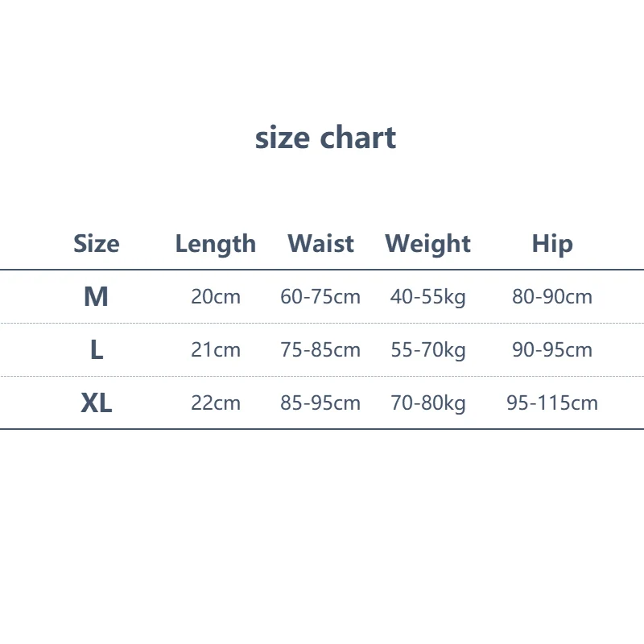Click the 20cm length value

tap(216, 296)
